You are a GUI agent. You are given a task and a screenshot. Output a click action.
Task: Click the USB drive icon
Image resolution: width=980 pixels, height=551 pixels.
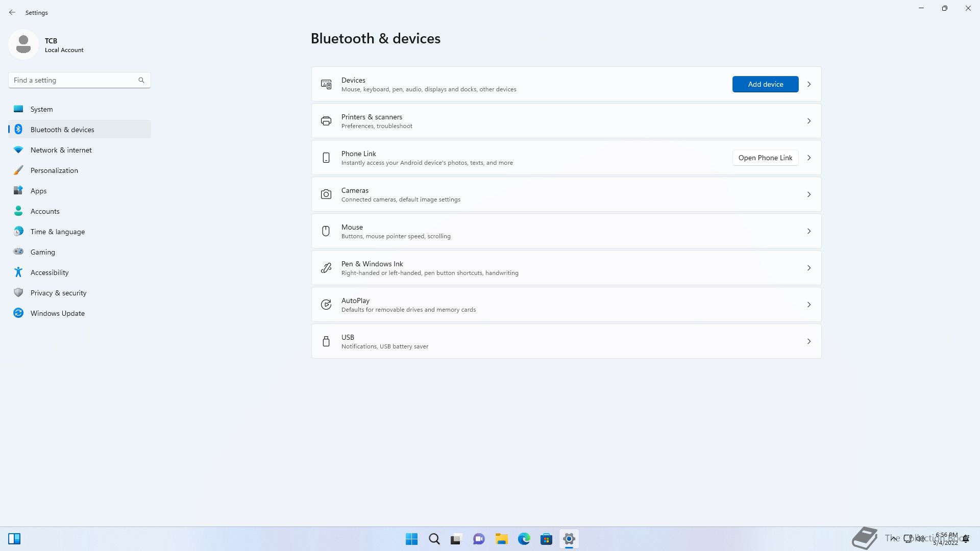pyautogui.click(x=326, y=341)
